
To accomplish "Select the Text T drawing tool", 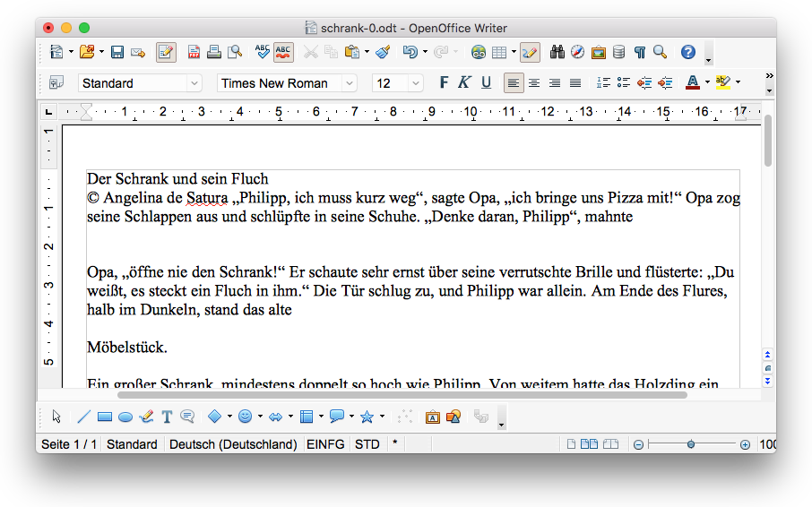I will pyautogui.click(x=167, y=417).
